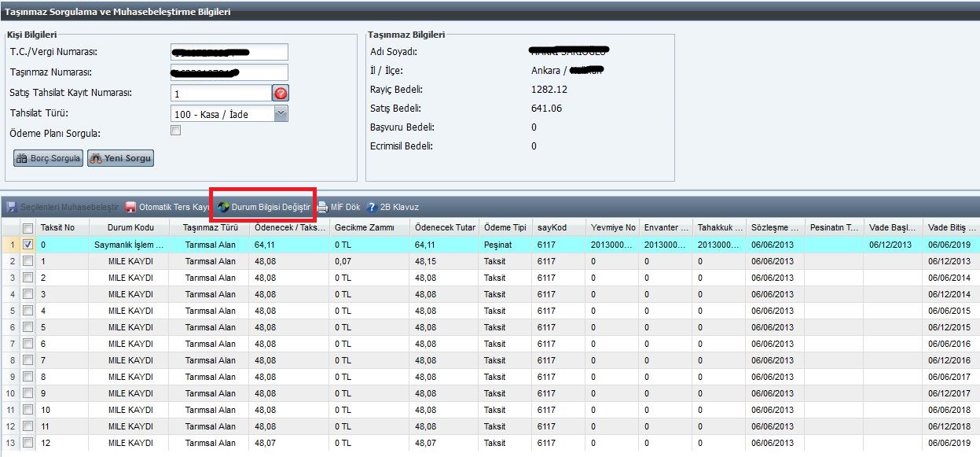Select the Taksit No 12 row checkbox

tap(28, 443)
